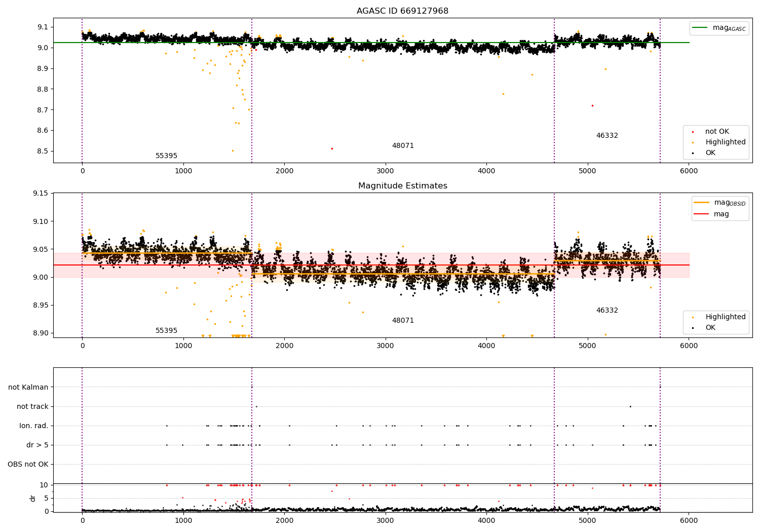Click the "not Kalman" axis label
The image size is (760, 532).
(28, 388)
